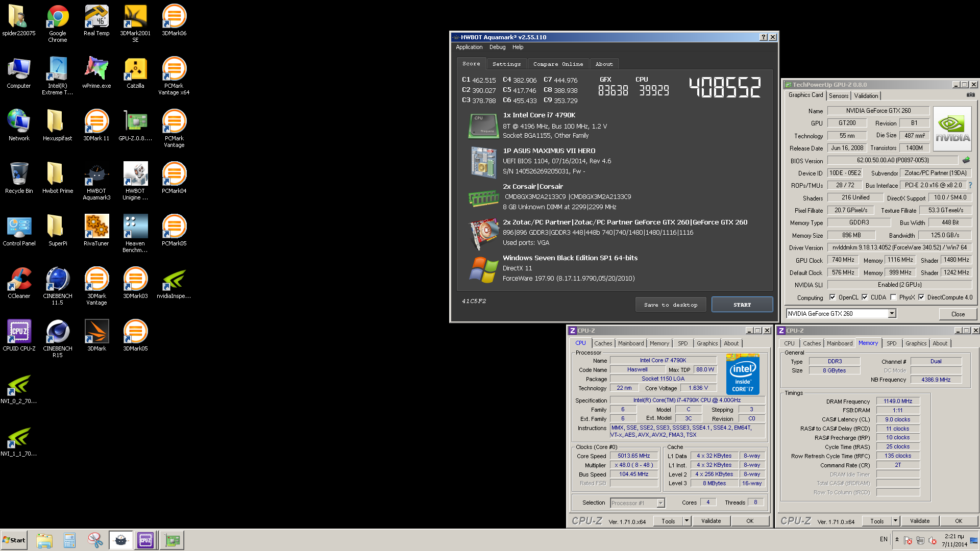
Task: Click Aquamark title bar help button
Action: click(763, 37)
